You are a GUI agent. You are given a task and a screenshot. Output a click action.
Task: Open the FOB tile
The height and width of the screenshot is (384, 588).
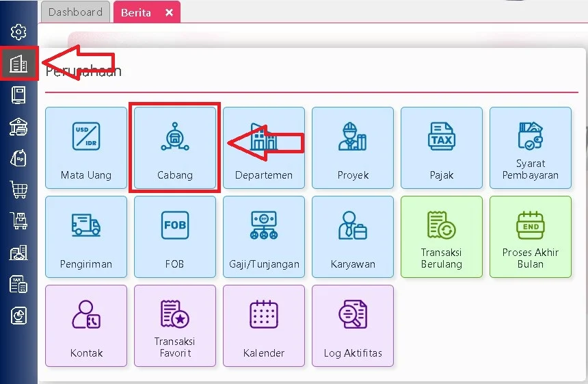[175, 237]
